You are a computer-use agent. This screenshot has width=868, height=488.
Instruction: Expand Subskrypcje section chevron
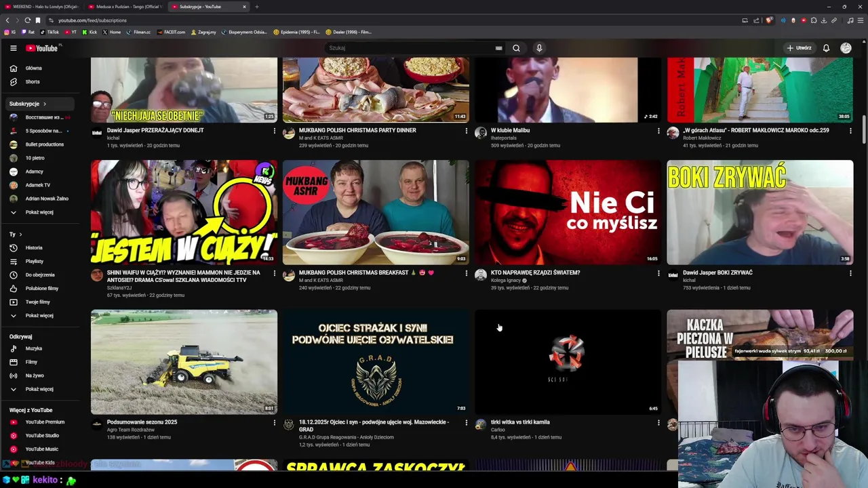pyautogui.click(x=45, y=104)
